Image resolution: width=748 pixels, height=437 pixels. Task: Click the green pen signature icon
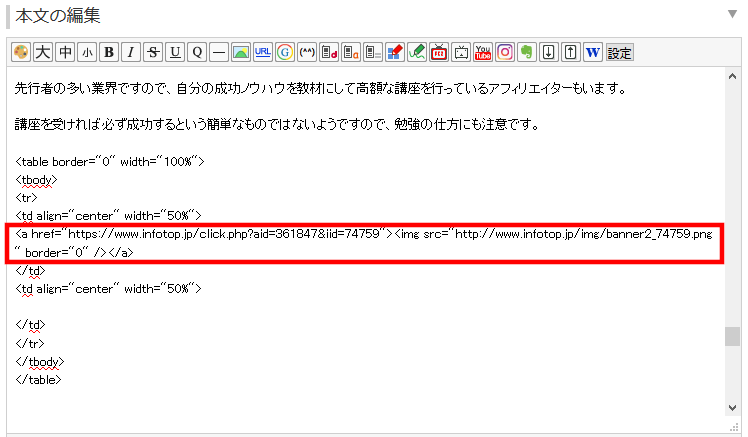coord(417,52)
